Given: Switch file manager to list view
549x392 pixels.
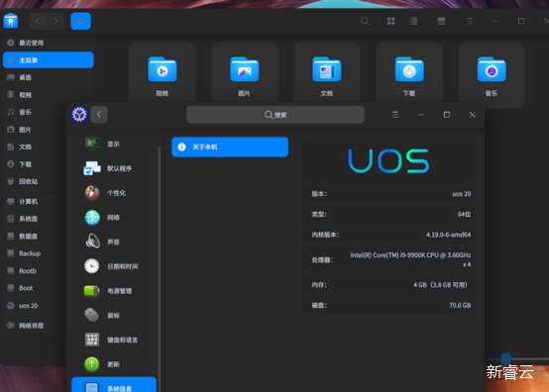Looking at the screenshot, I should (x=413, y=21).
